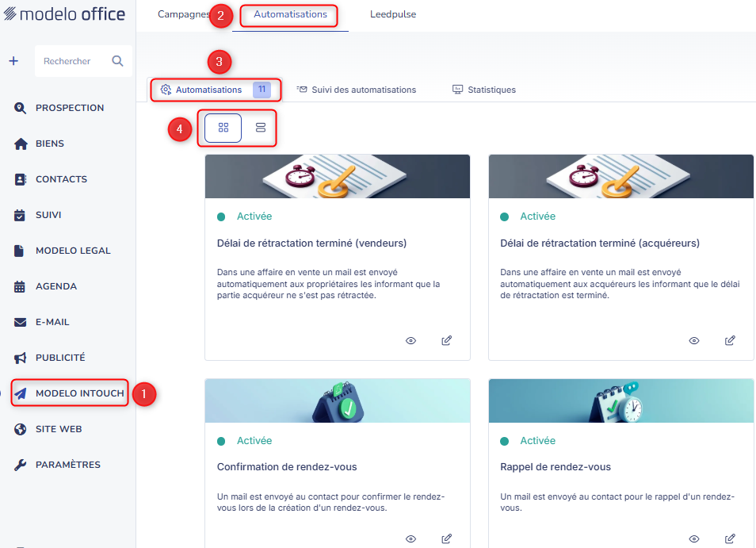The image size is (756, 548).
Task: Edit the Délai de rétractation (acquéreurs) automation
Action: pos(730,340)
